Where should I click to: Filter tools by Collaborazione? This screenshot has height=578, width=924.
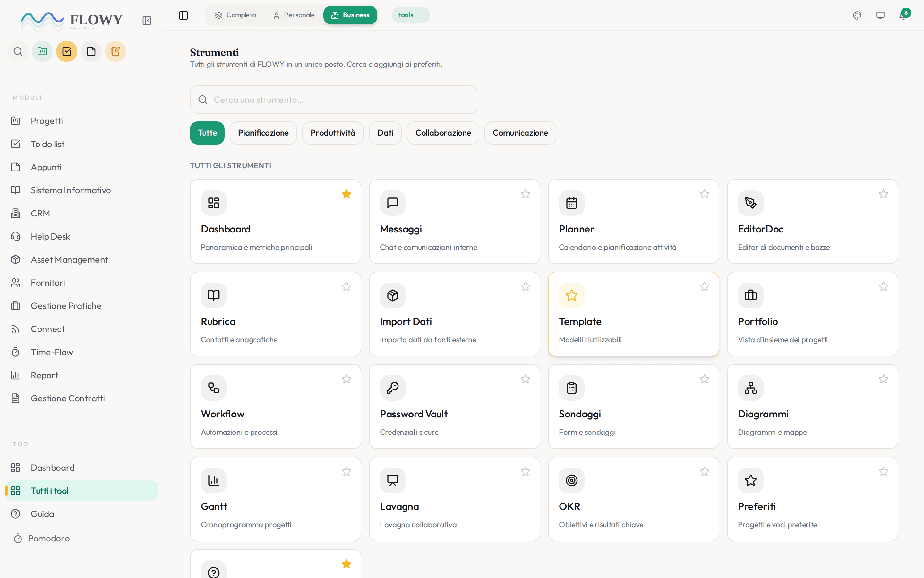443,133
